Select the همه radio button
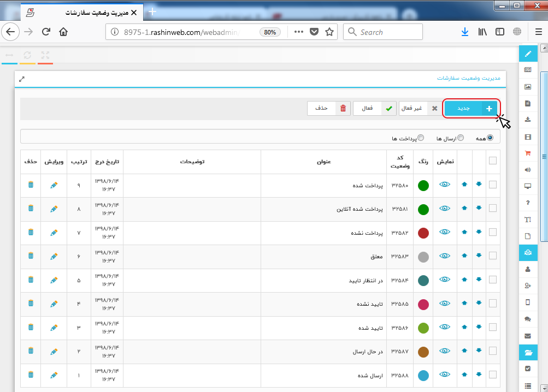Viewport: 548px width, 392px height. click(x=490, y=138)
